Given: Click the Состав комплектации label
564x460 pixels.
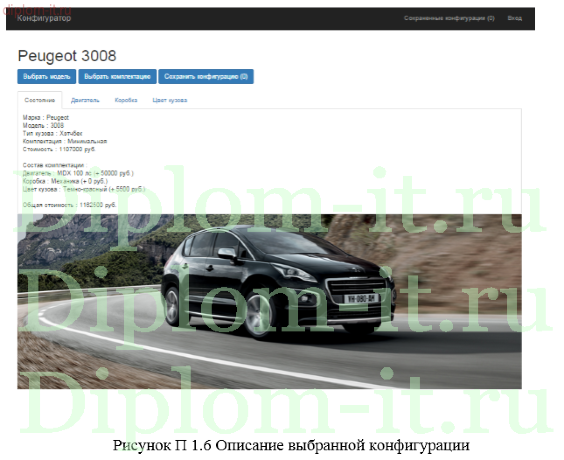Looking at the screenshot, I should tap(55, 165).
